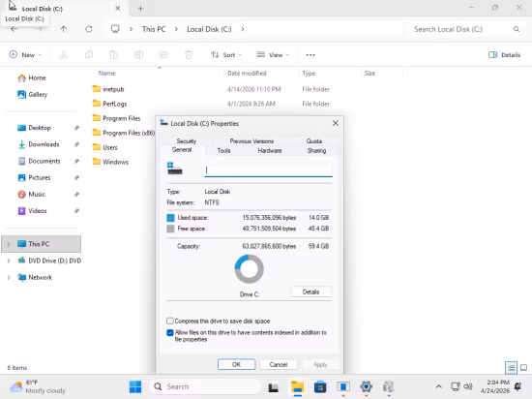Viewport: 532px width, 399px height.
Task: Click the Rename toolbar icon
Action: coord(138,54)
